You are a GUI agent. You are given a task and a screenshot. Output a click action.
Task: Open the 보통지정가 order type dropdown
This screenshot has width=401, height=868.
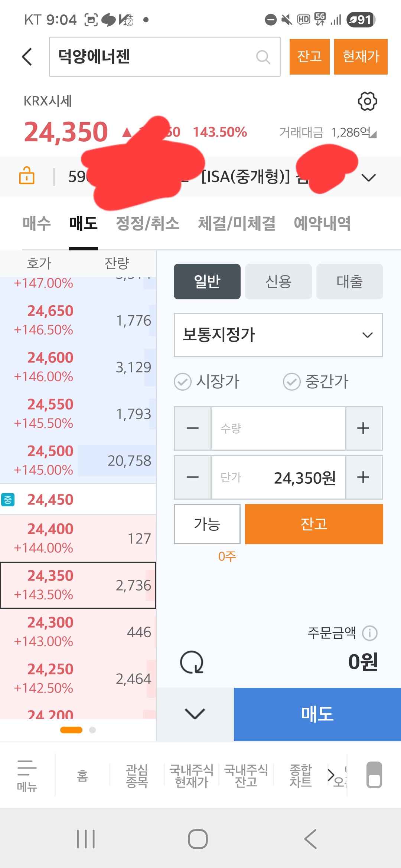point(278,335)
